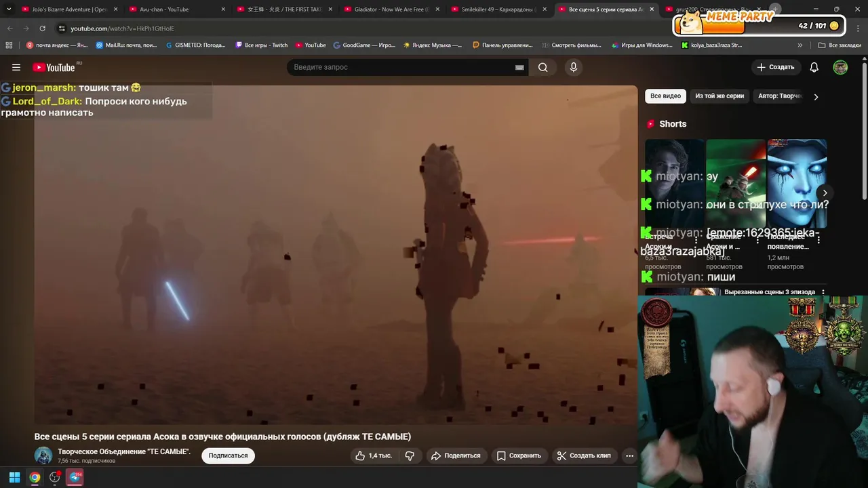Select the Автор: Творческое chip

pyautogui.click(x=780, y=96)
